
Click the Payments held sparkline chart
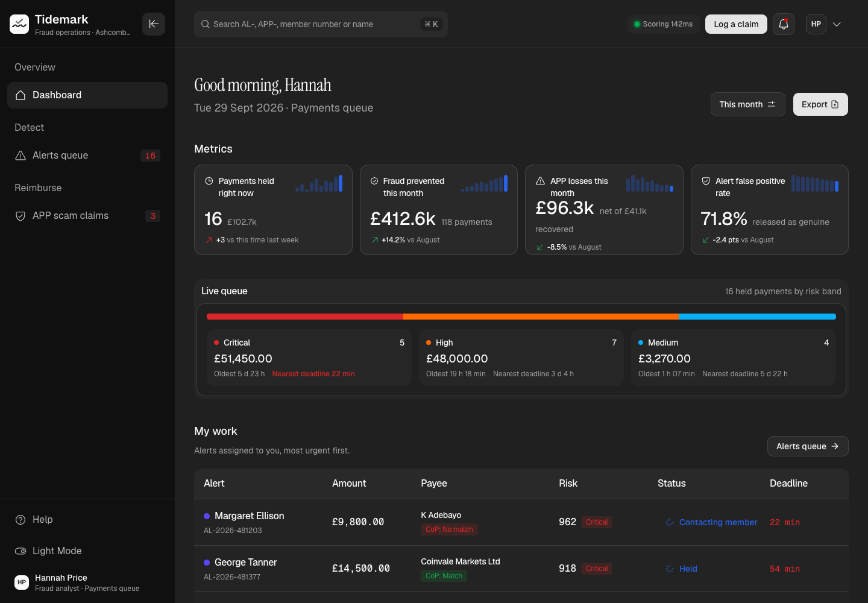click(319, 183)
